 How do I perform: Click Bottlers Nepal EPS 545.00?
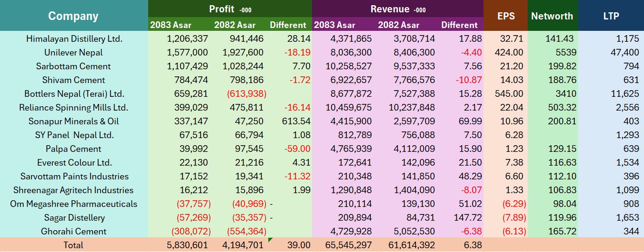(x=509, y=93)
